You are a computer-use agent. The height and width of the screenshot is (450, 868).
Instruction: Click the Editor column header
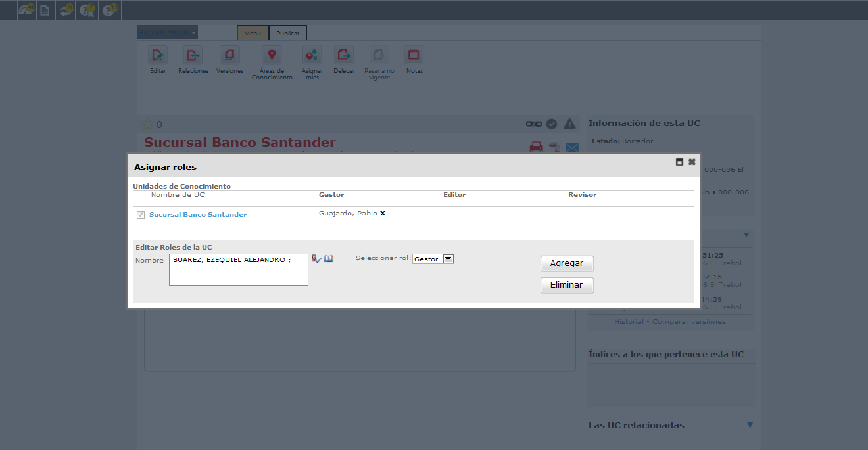(x=454, y=195)
